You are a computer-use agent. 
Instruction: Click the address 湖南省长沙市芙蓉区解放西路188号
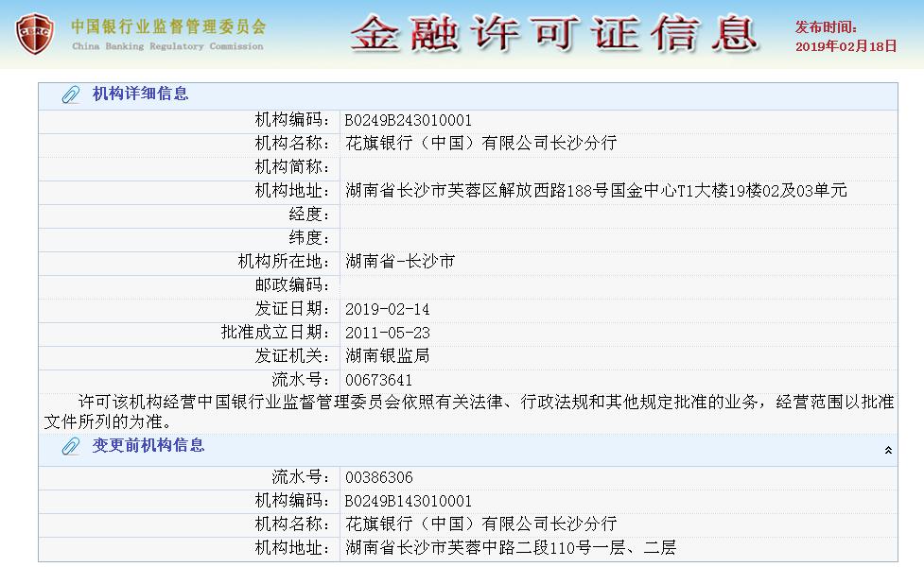477,191
